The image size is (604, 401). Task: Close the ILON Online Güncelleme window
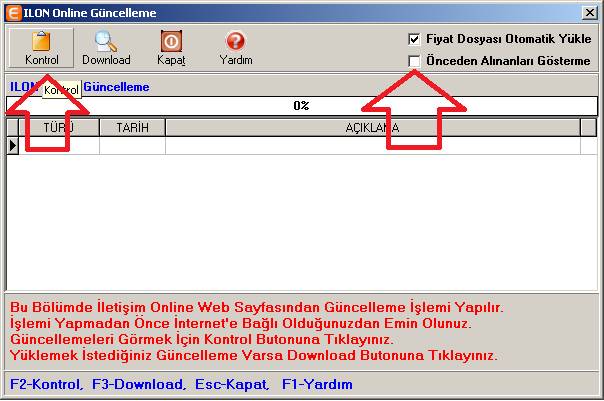(x=590, y=13)
